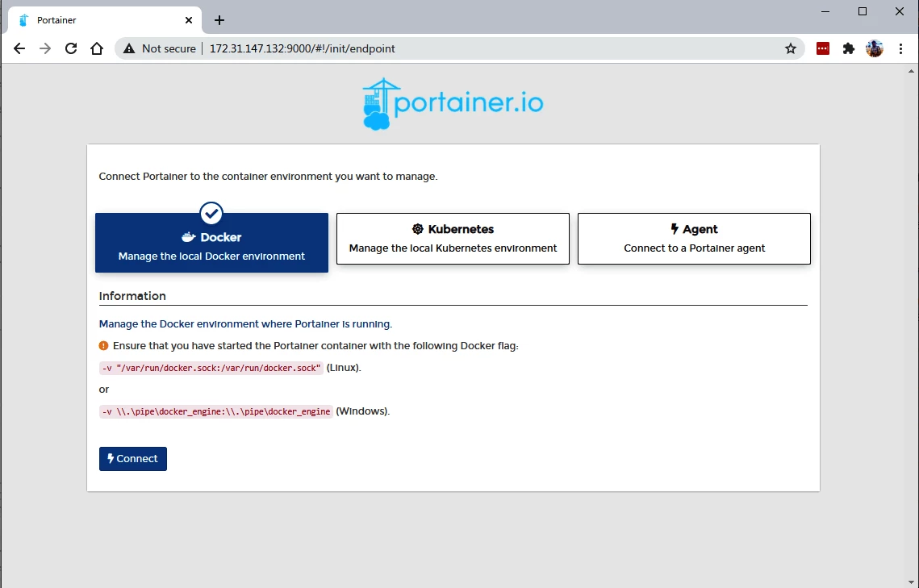Click the browser forward arrow

45,48
